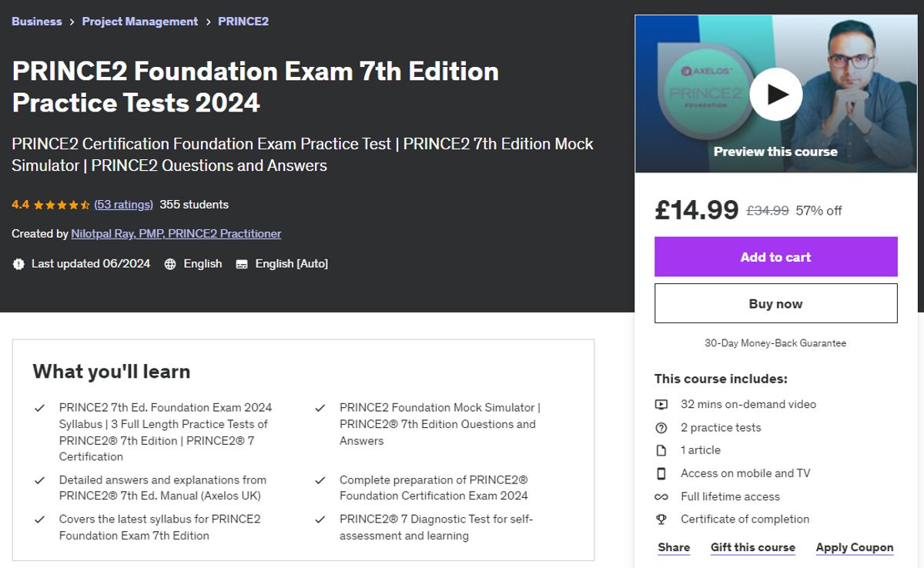
Task: Click the globe icon next to English
Action: [169, 263]
